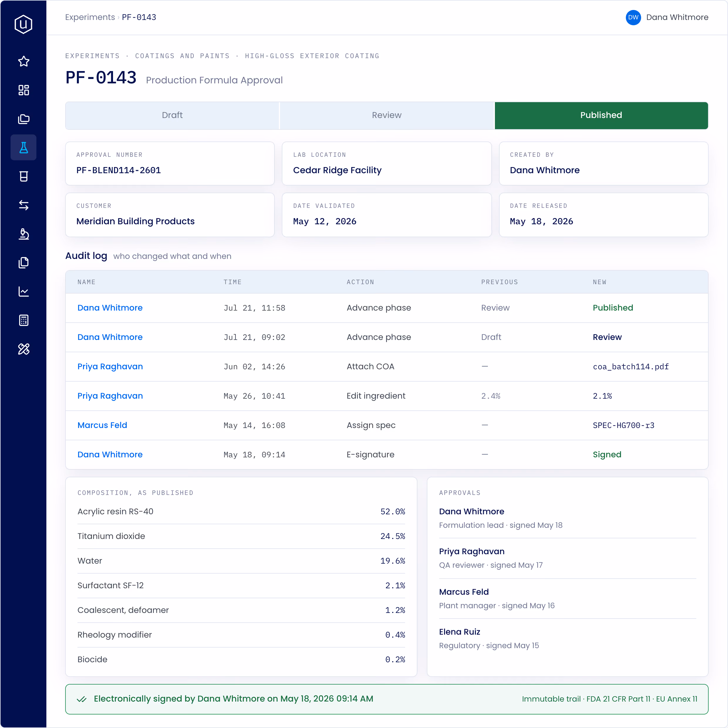This screenshot has width=728, height=728.
Task: Open the analytics line chart icon
Action: pos(24,291)
